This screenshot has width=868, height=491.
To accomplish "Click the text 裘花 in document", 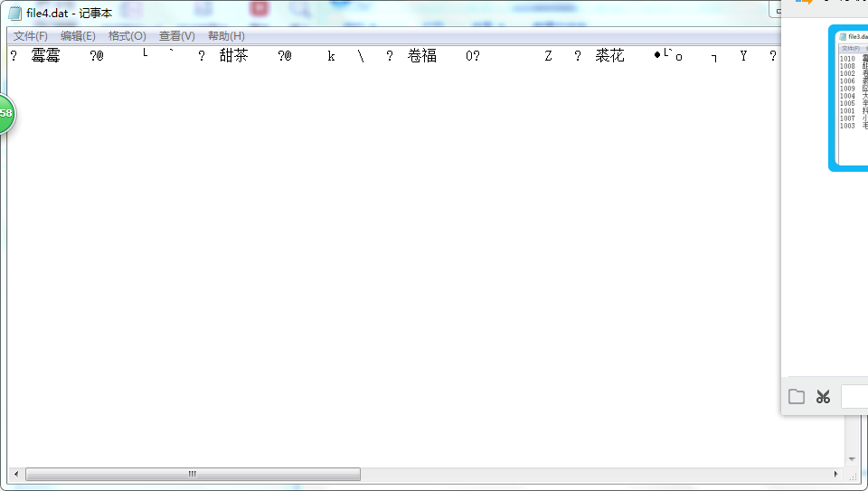I will coord(610,55).
